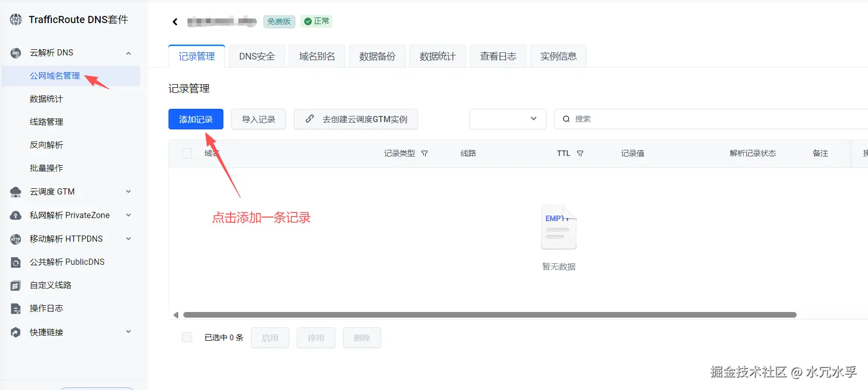Image resolution: width=868 pixels, height=390 pixels.
Task: Click the 暂无数据 text
Action: click(559, 267)
